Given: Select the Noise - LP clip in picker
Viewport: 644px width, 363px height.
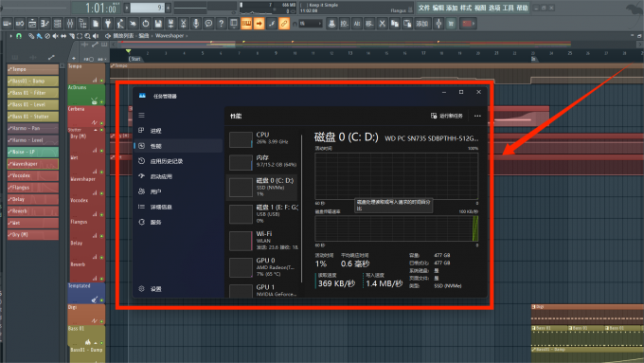Looking at the screenshot, I should point(33,152).
